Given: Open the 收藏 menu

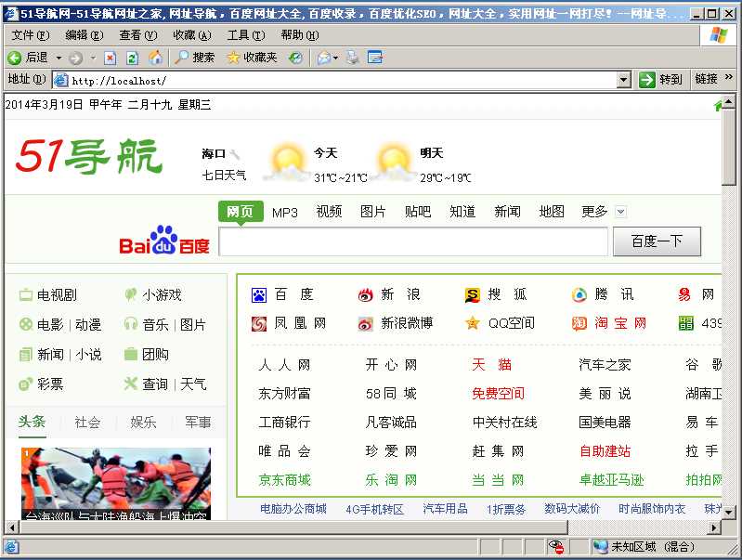Looking at the screenshot, I should pyautogui.click(x=192, y=35).
